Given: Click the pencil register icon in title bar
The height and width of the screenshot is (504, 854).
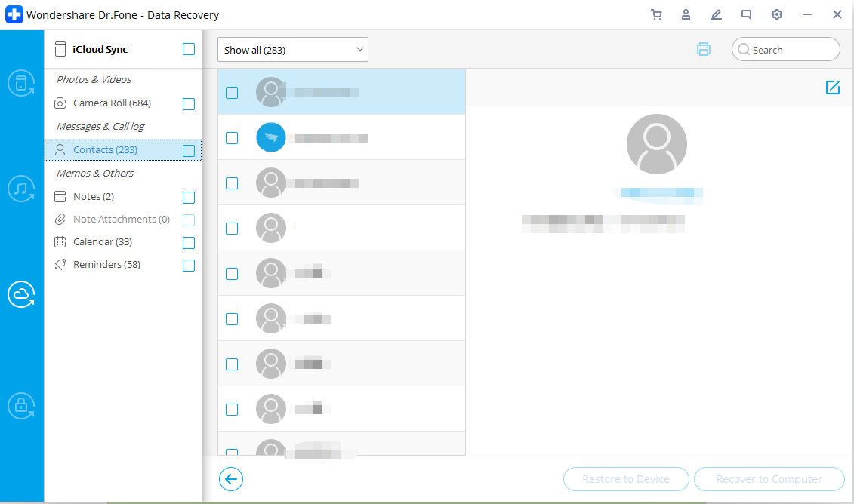Looking at the screenshot, I should 717,14.
